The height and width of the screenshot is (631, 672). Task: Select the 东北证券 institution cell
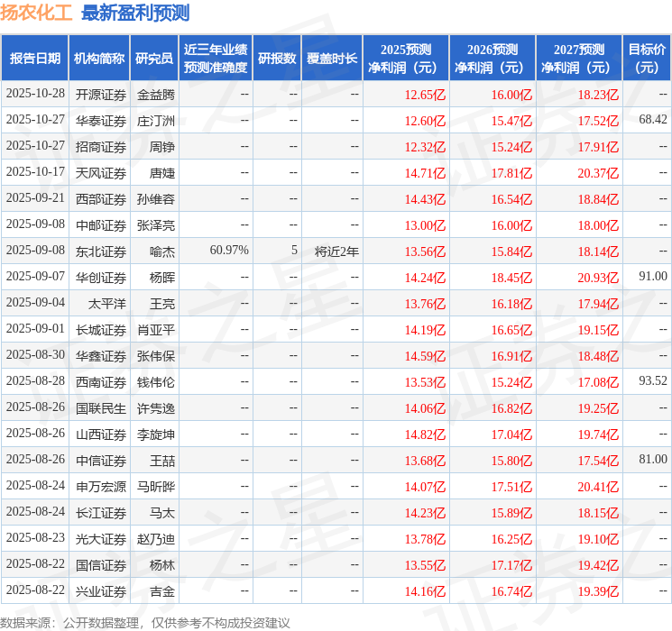pos(101,251)
